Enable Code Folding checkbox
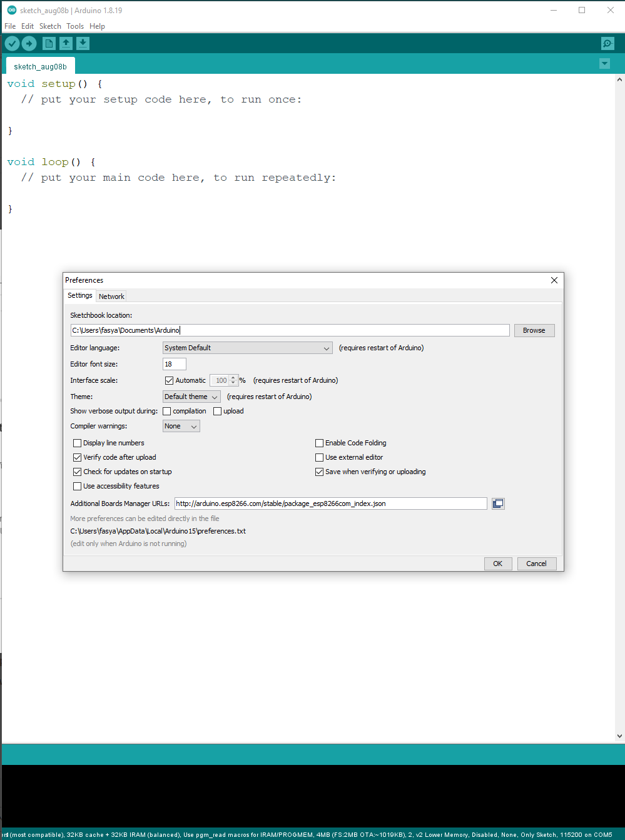Image resolution: width=625 pixels, height=840 pixels. pyautogui.click(x=319, y=443)
